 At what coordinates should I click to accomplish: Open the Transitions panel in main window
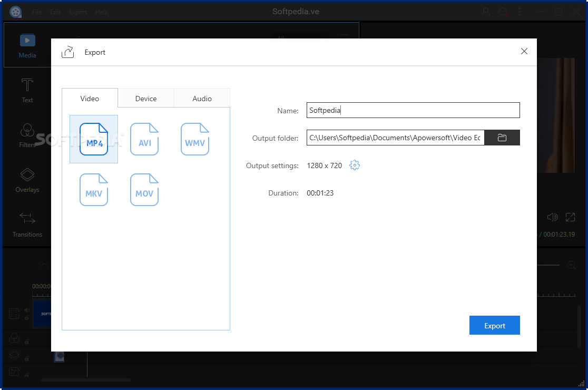coord(27,225)
